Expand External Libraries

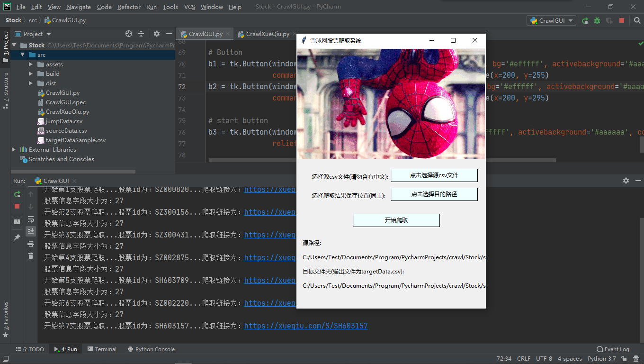pyautogui.click(x=14, y=150)
